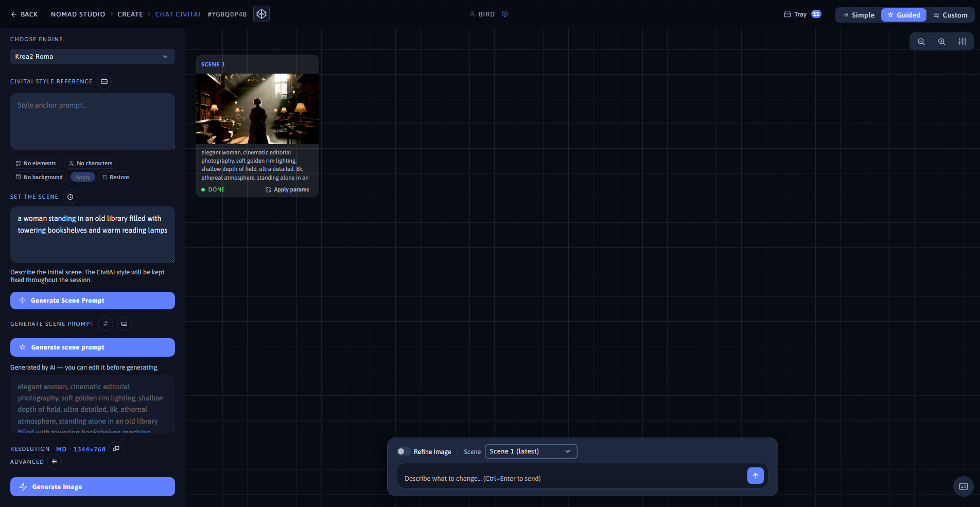Zoom out the canvas
Screen dimensions: 980x507
[921, 42]
